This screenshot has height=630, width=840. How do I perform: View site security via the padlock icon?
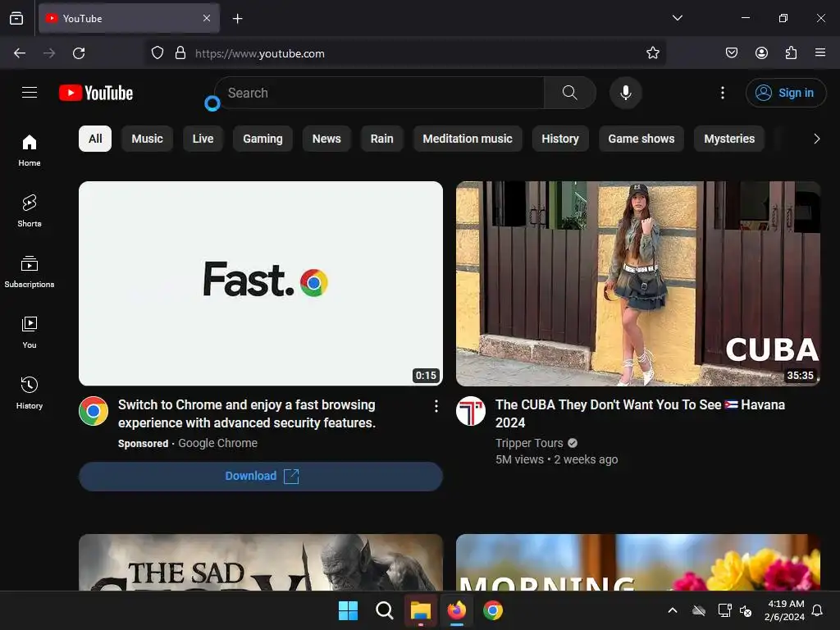click(180, 53)
